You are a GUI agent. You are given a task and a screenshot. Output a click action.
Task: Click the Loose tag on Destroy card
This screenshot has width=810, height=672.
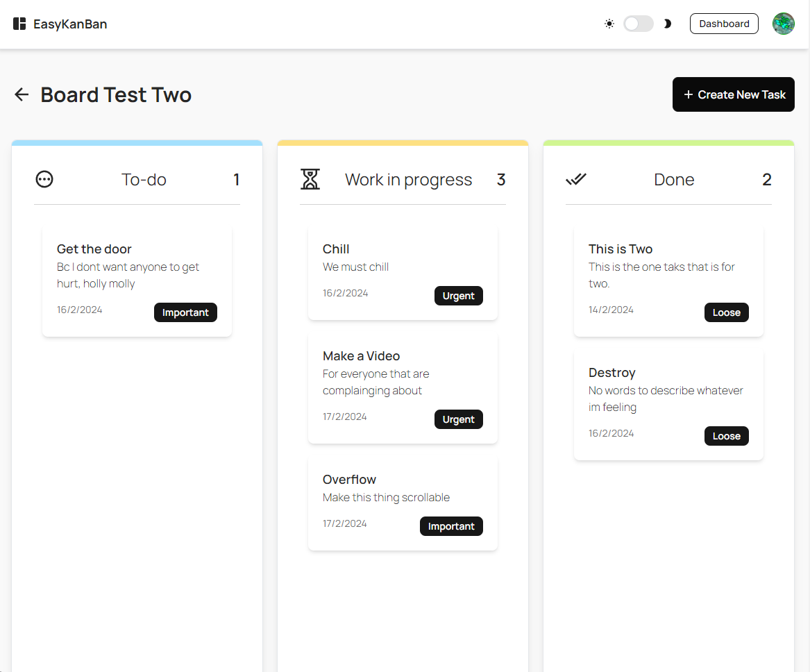tap(726, 436)
